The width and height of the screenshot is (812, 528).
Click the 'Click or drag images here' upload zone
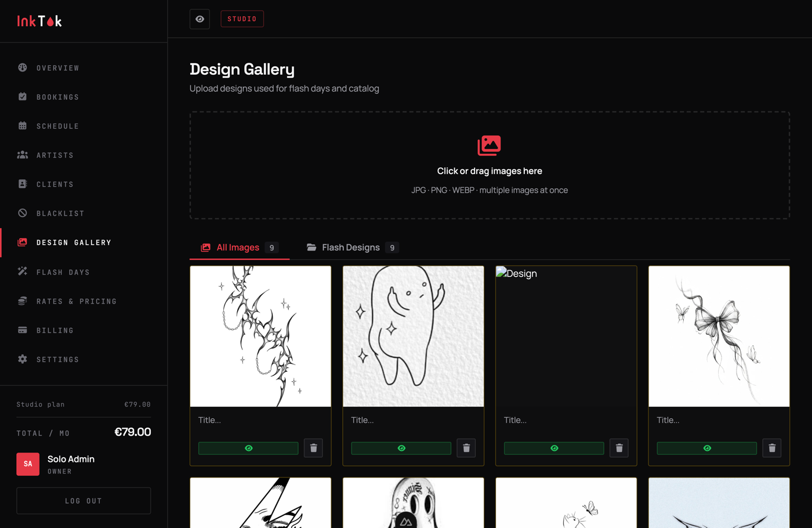[490, 165]
